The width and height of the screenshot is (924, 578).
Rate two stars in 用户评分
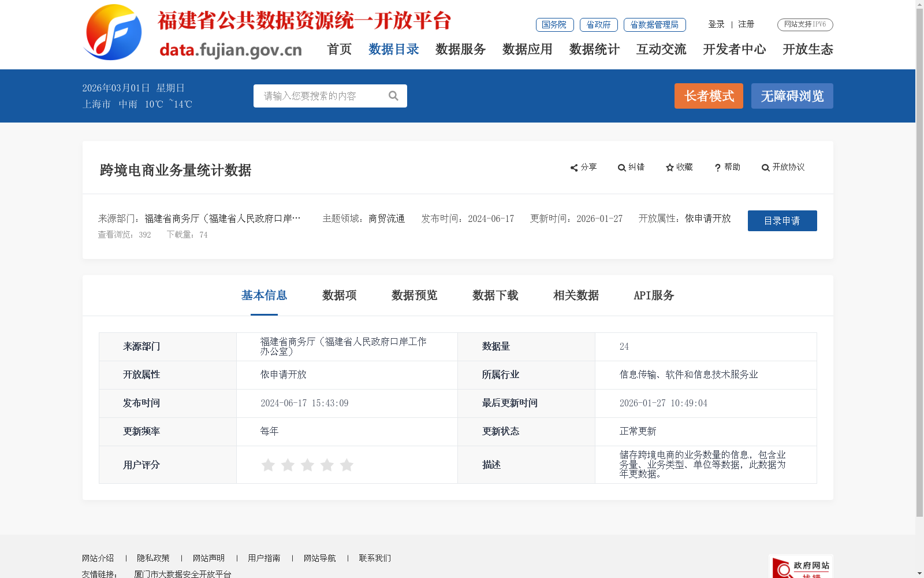[x=288, y=465]
